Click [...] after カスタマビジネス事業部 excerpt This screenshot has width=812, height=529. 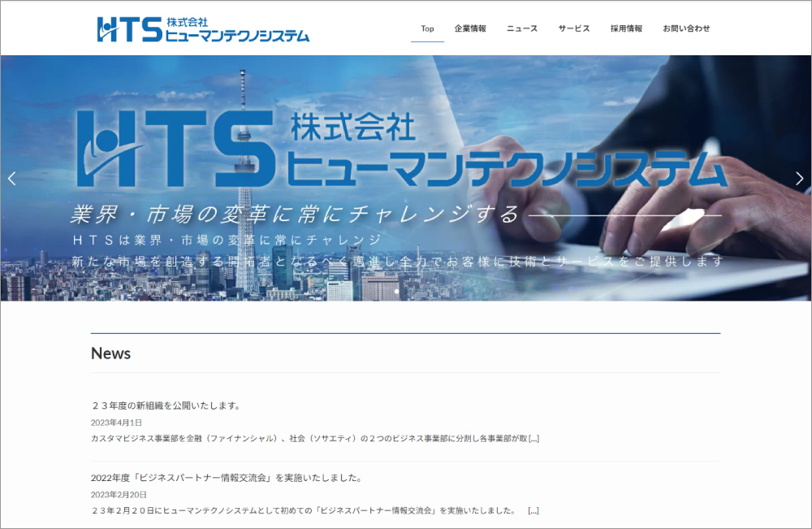coord(534,438)
